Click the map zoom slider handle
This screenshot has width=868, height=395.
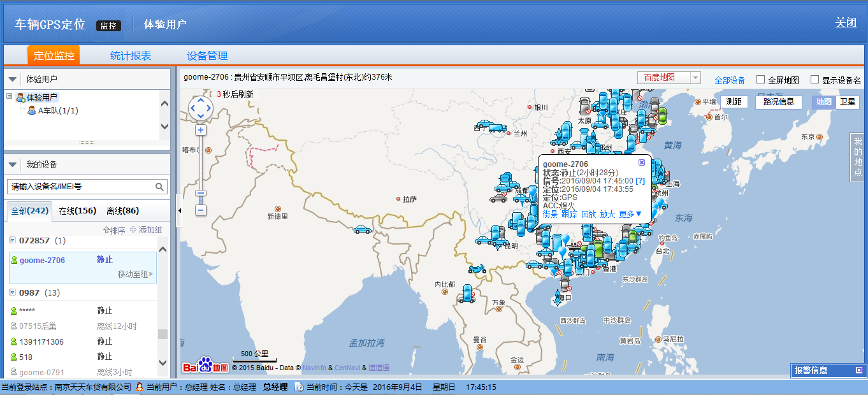[201, 193]
